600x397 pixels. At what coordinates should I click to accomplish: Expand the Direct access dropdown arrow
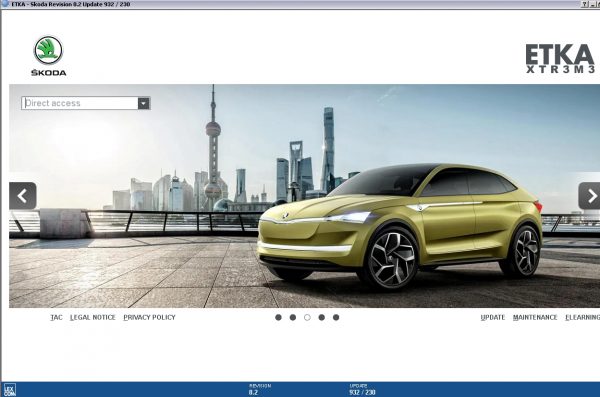(143, 103)
